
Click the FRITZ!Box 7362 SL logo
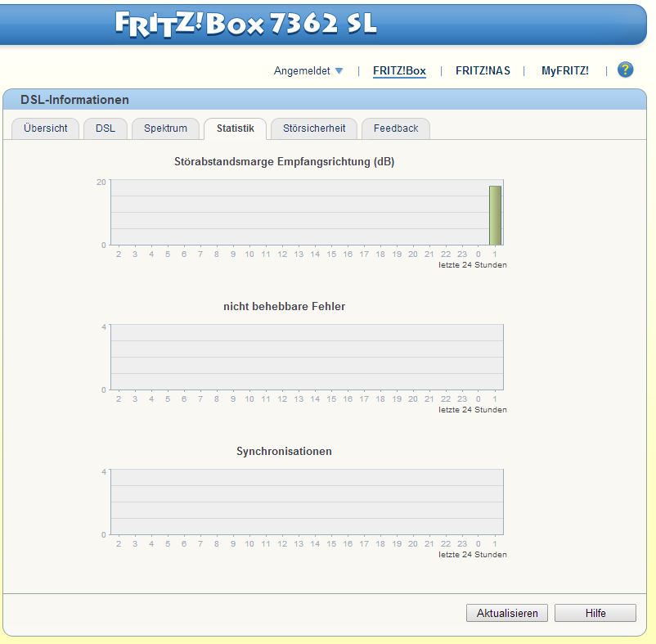246,24
